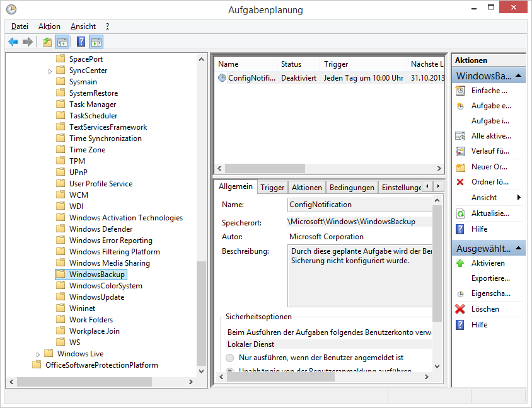This screenshot has height=408, width=532.
Task: Open the Aktion menu
Action: point(49,26)
